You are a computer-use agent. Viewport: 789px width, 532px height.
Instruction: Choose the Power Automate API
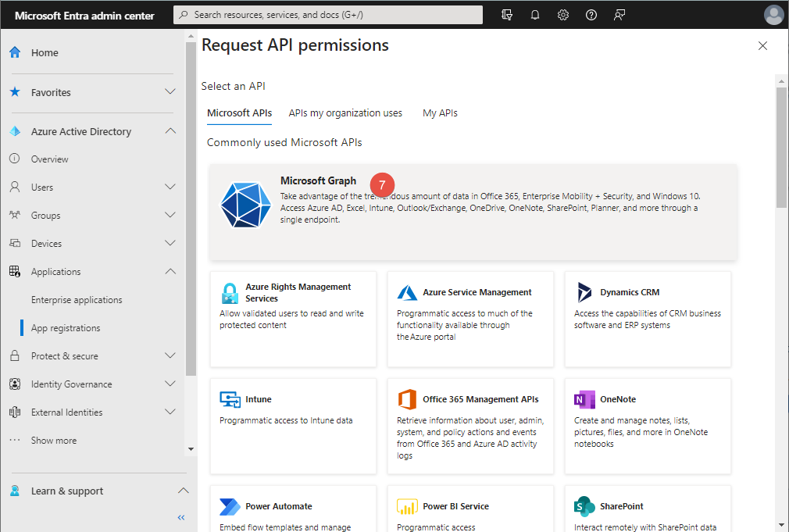pyautogui.click(x=293, y=512)
